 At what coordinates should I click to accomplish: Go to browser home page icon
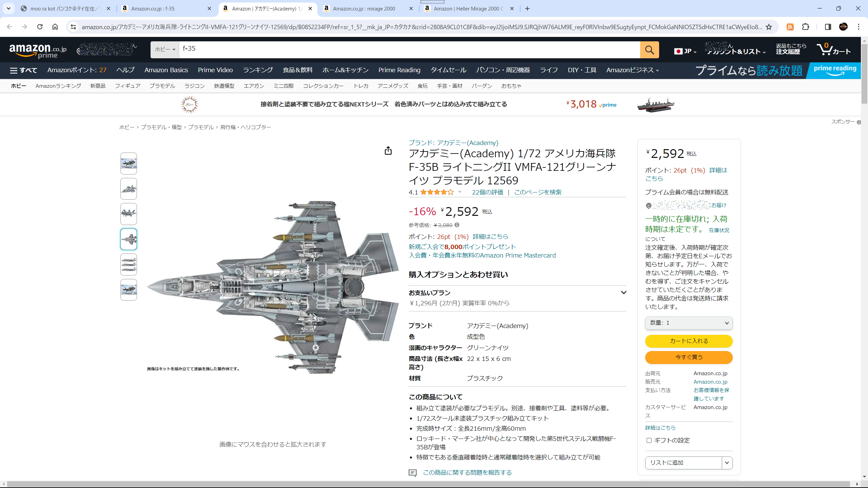(x=55, y=27)
